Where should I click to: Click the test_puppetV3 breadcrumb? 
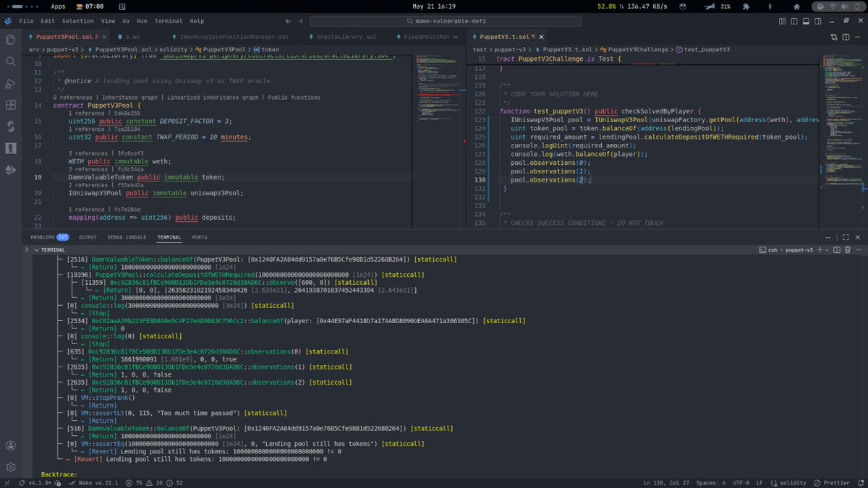[x=702, y=49]
